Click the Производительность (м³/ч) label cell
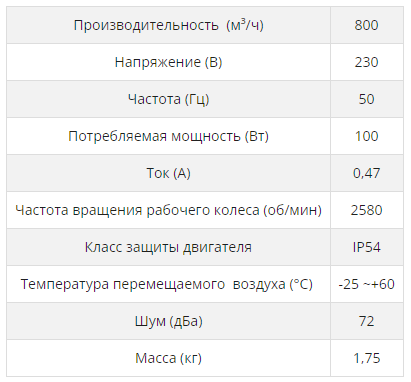Image resolution: width=411 pixels, height=382 pixels. pyautogui.click(x=168, y=25)
